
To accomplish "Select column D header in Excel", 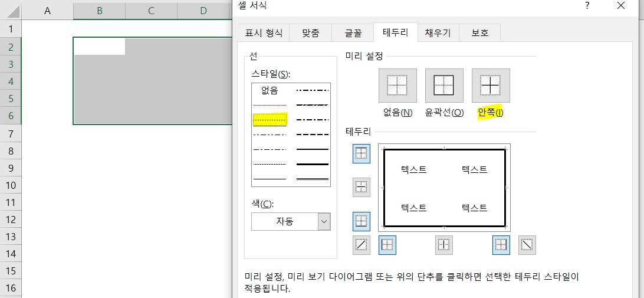I will click(203, 11).
